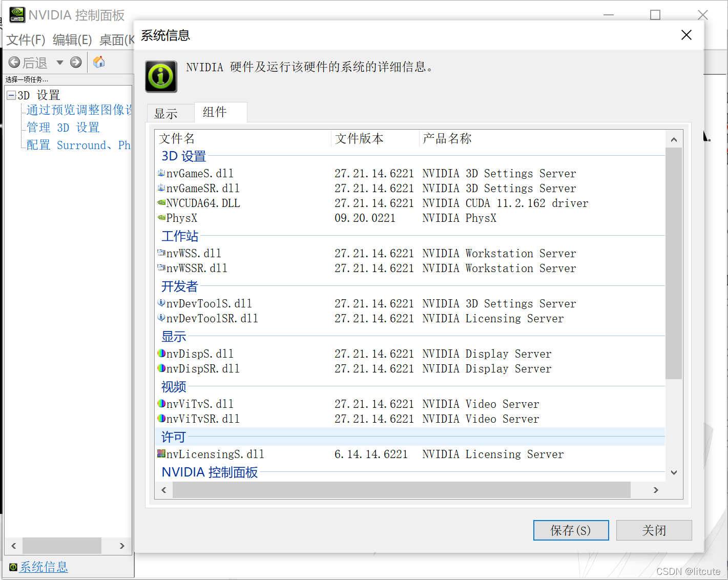
Task: Click the nvLicensingS.dll file icon
Action: coord(161,454)
